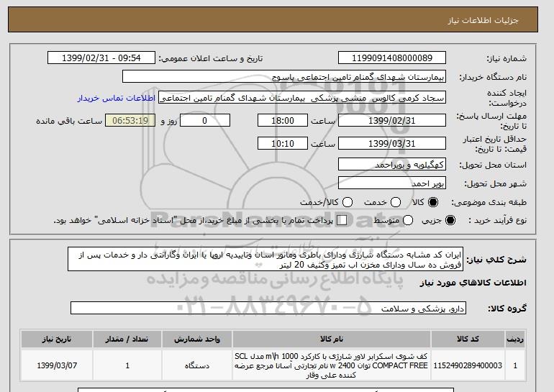Click the response deadline date 1399/02/31 field
This screenshot has width=554, height=392.
pos(392,120)
